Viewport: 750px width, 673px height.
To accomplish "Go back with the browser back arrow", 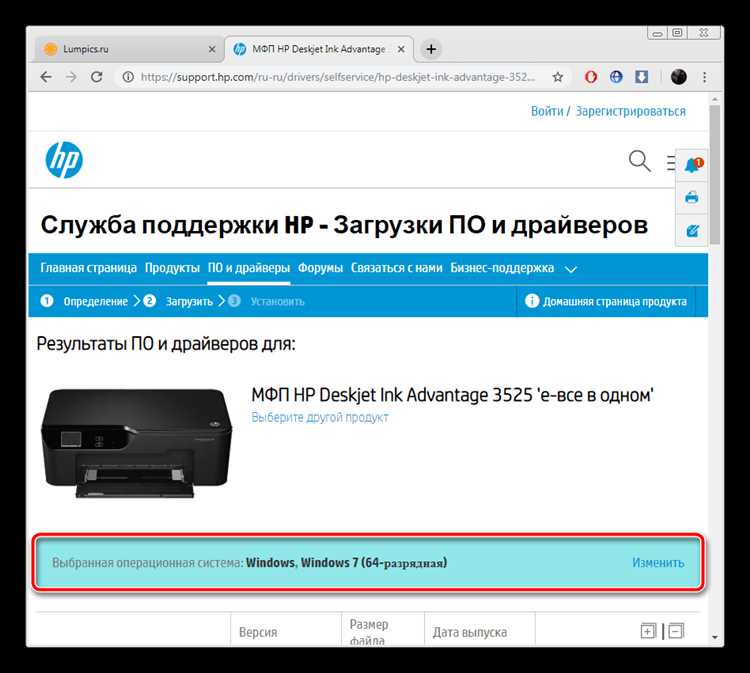I will (x=46, y=77).
